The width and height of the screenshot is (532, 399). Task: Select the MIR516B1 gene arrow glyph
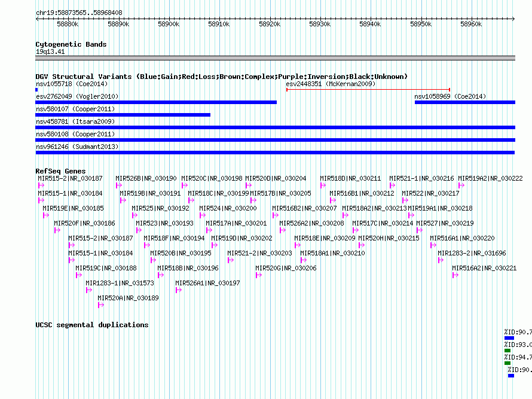click(x=333, y=200)
